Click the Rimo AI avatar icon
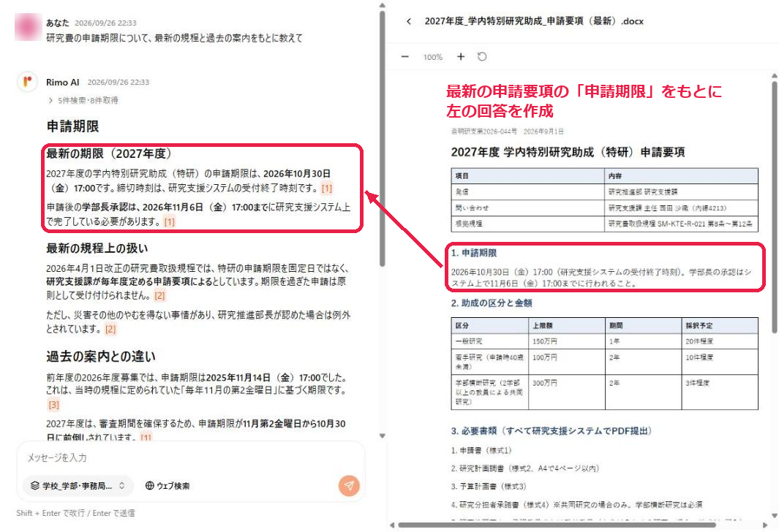Image resolution: width=779 pixels, height=532 pixels. [x=27, y=81]
